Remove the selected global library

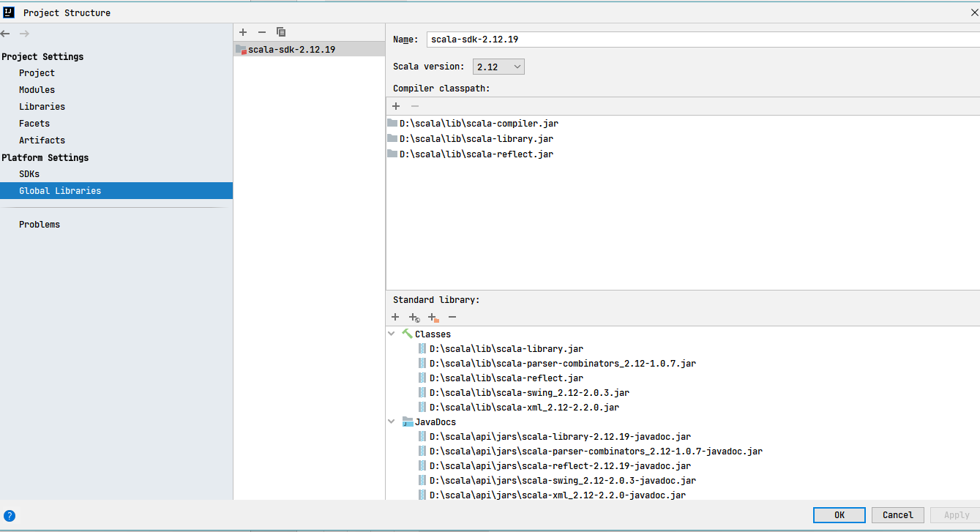click(262, 32)
